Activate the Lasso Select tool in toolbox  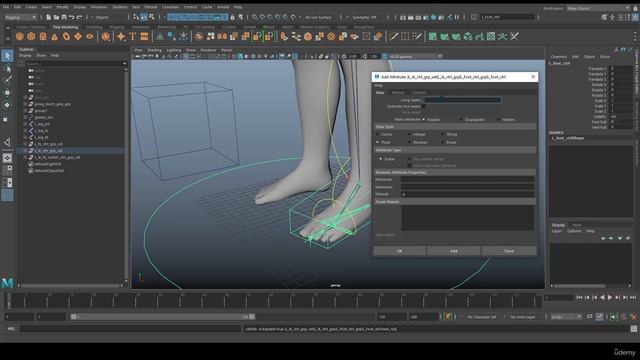(x=7, y=68)
